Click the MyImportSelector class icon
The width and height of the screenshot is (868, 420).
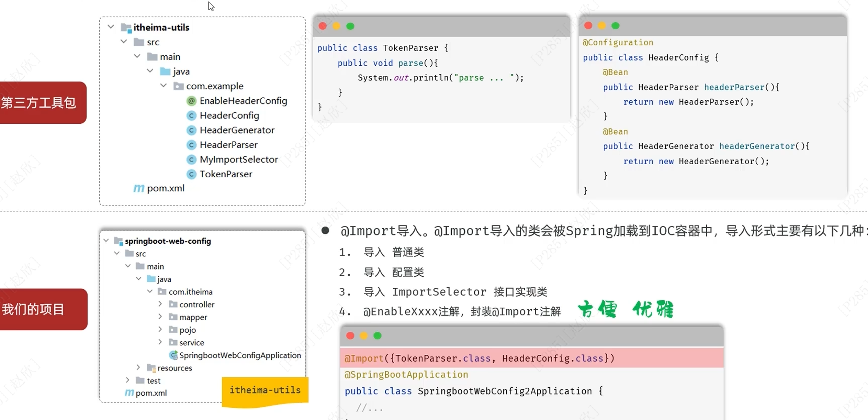[x=191, y=159]
